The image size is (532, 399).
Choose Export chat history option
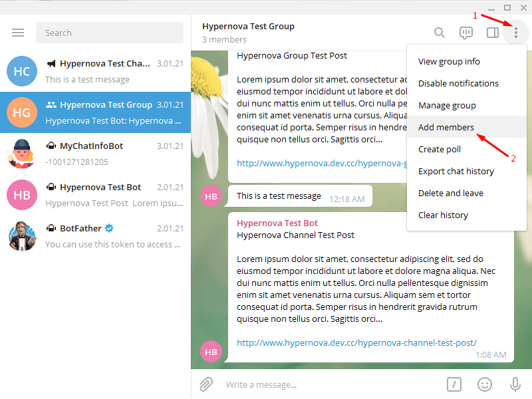456,171
